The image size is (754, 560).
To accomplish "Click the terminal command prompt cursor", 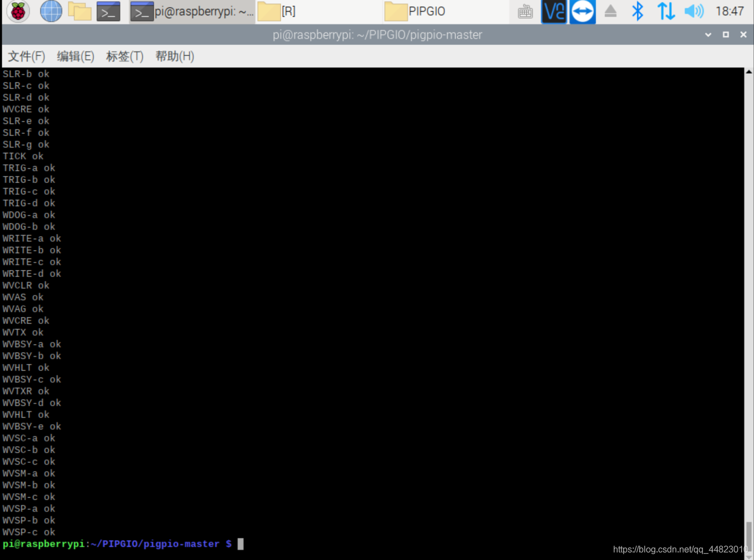I will [x=241, y=544].
